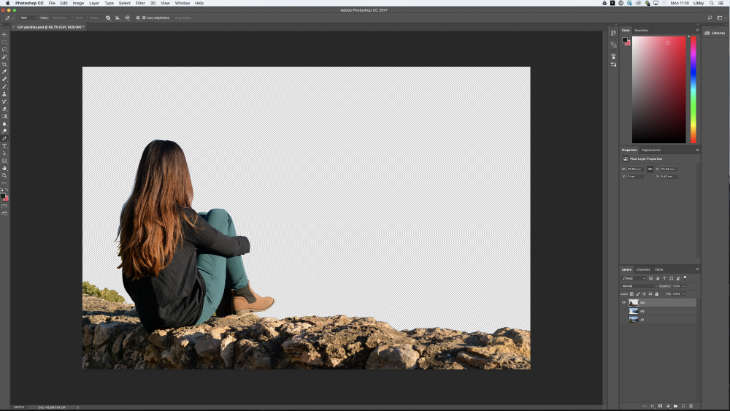The width and height of the screenshot is (730, 411).
Task: Select the second layer thumbnail
Action: 634,311
